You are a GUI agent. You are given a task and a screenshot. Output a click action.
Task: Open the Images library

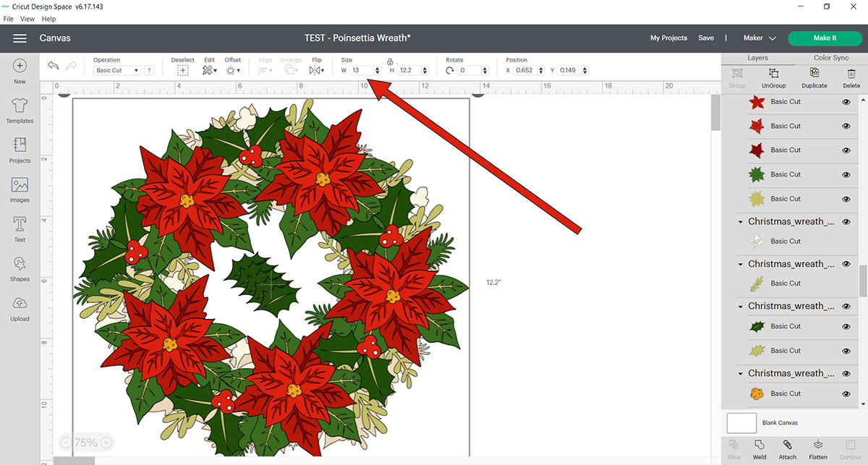tap(20, 189)
